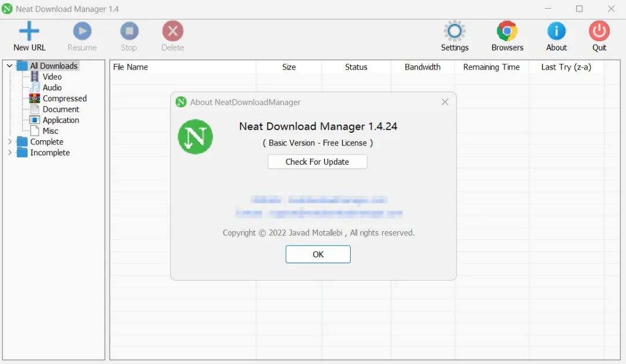Click OK in the About dialog
Image resolution: width=626 pixels, height=364 pixels.
pos(318,254)
